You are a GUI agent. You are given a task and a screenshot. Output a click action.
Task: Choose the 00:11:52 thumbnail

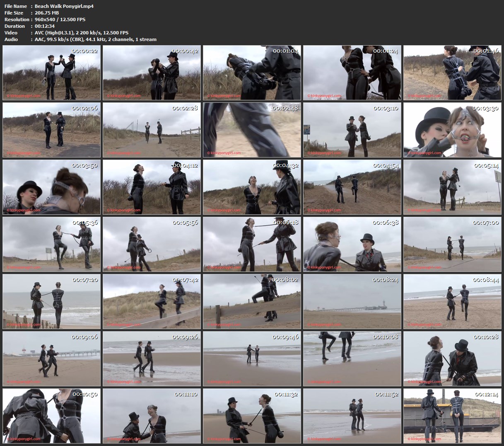[x=352, y=416]
